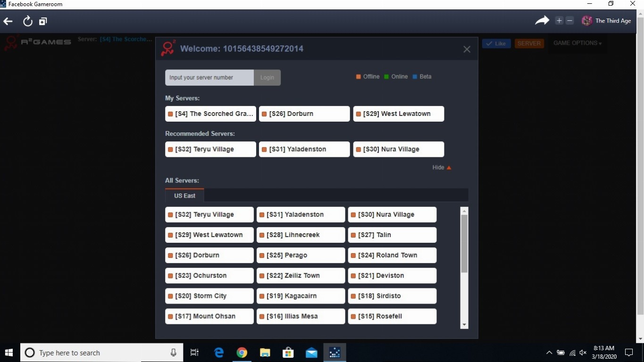Click the back arrow in Gameroom toolbar
The image size is (644, 362).
(x=8, y=21)
